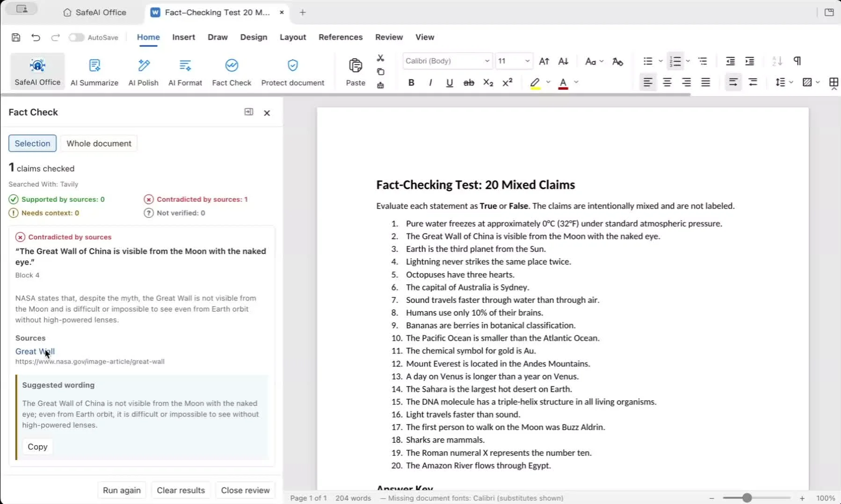Undo the last action
Viewport: 841px width, 504px height.
tap(36, 37)
